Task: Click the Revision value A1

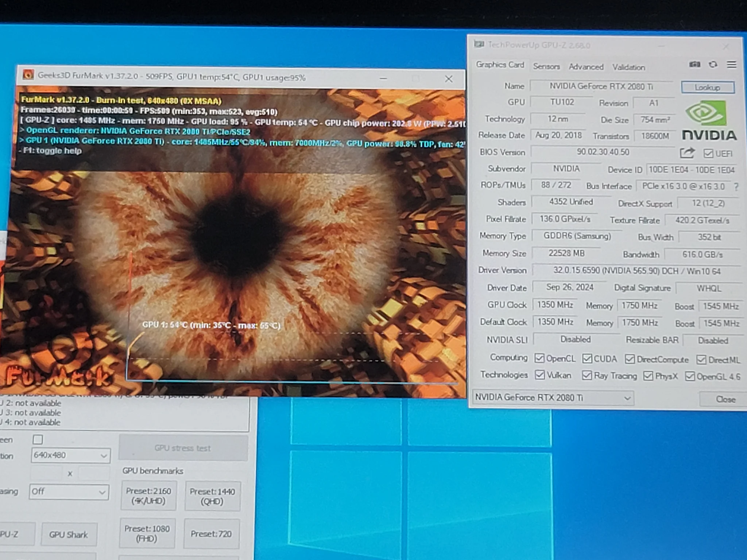Action: 653,103
